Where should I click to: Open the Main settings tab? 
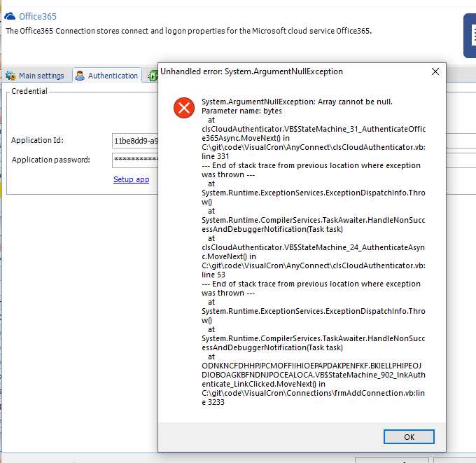pos(35,76)
